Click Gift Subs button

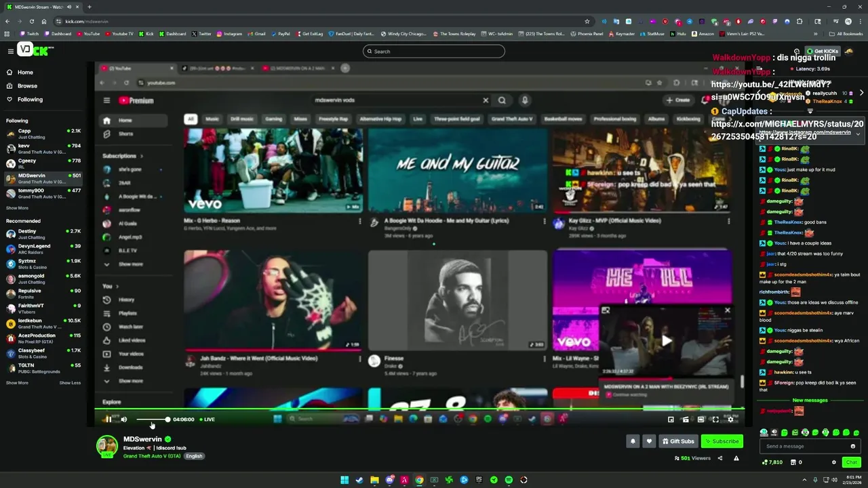pyautogui.click(x=678, y=441)
